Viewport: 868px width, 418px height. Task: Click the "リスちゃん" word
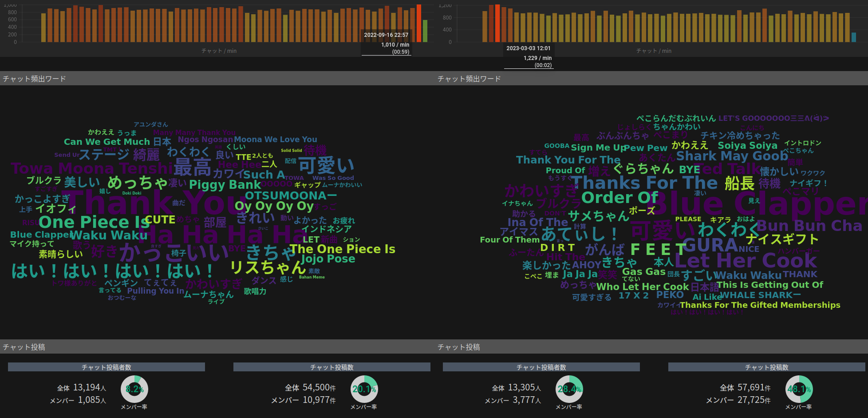pos(268,267)
